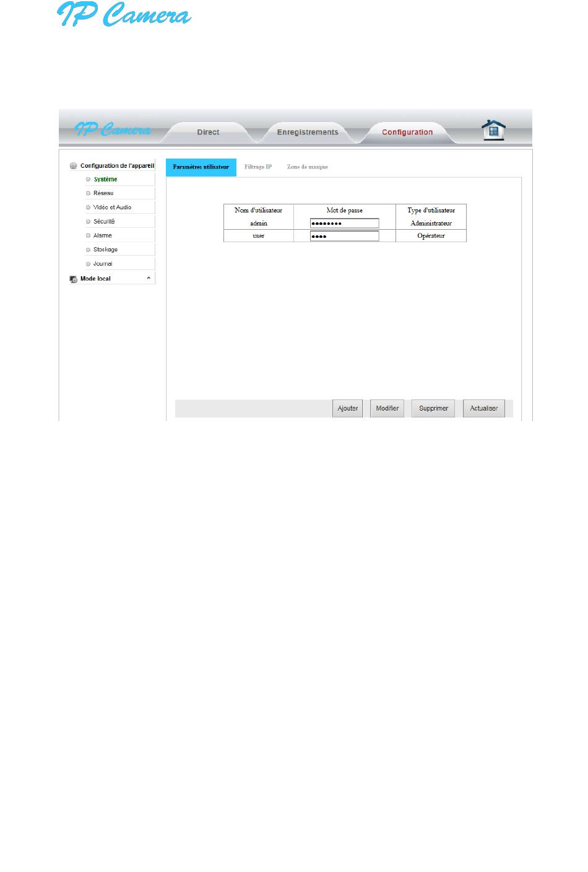
Task: Select the admin username cell
Action: (259, 223)
